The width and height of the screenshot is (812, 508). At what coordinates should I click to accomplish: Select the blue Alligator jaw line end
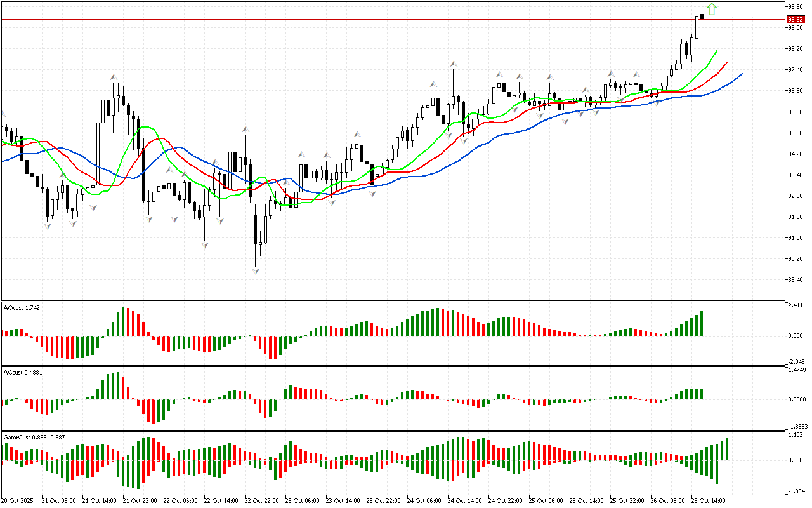click(x=741, y=74)
